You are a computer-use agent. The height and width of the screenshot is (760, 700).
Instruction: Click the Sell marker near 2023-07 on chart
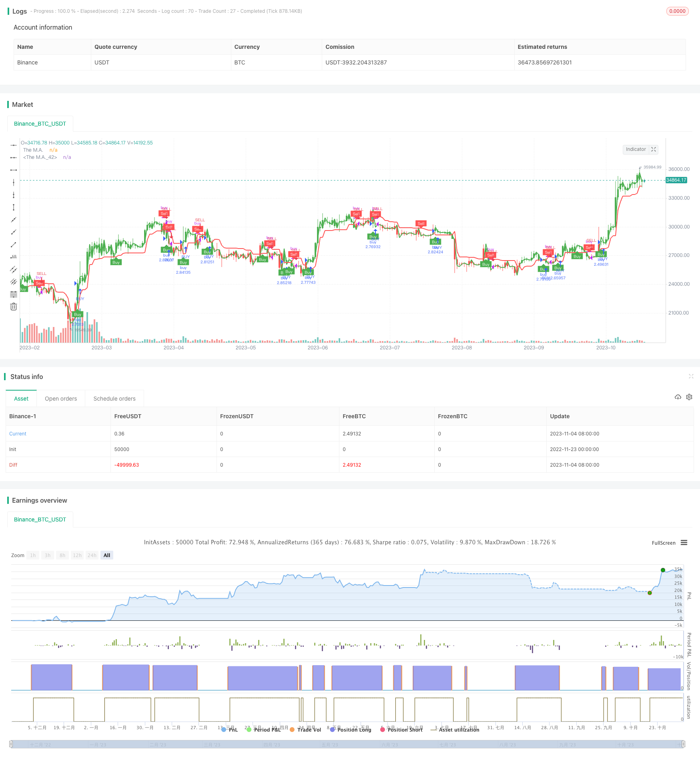coord(421,224)
